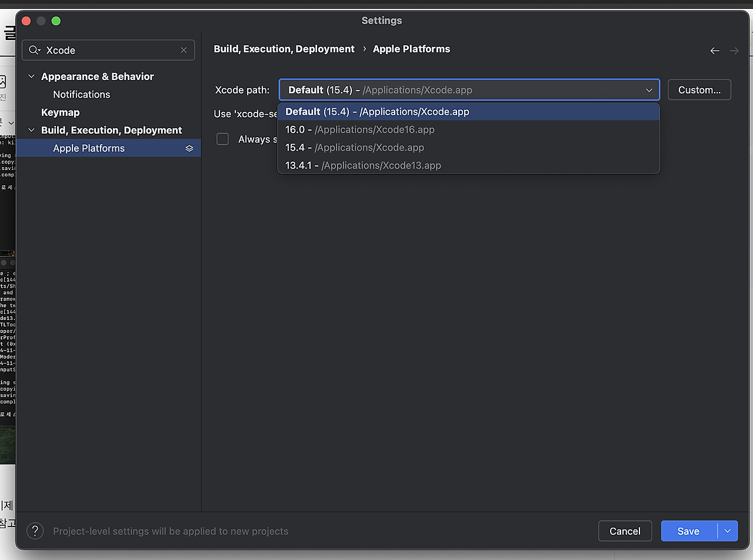Open Appearance & Behavior settings category

click(x=97, y=76)
